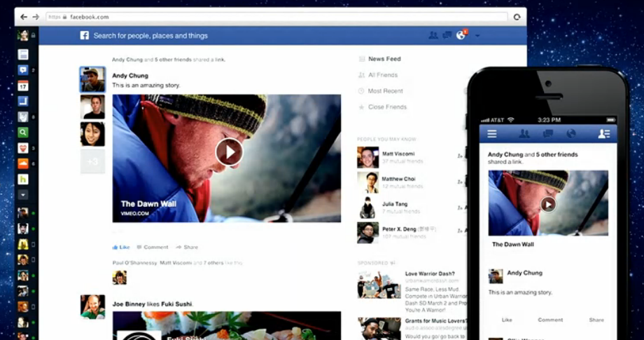Open friend requests icon in desktop header
The width and height of the screenshot is (644, 340).
(x=433, y=36)
